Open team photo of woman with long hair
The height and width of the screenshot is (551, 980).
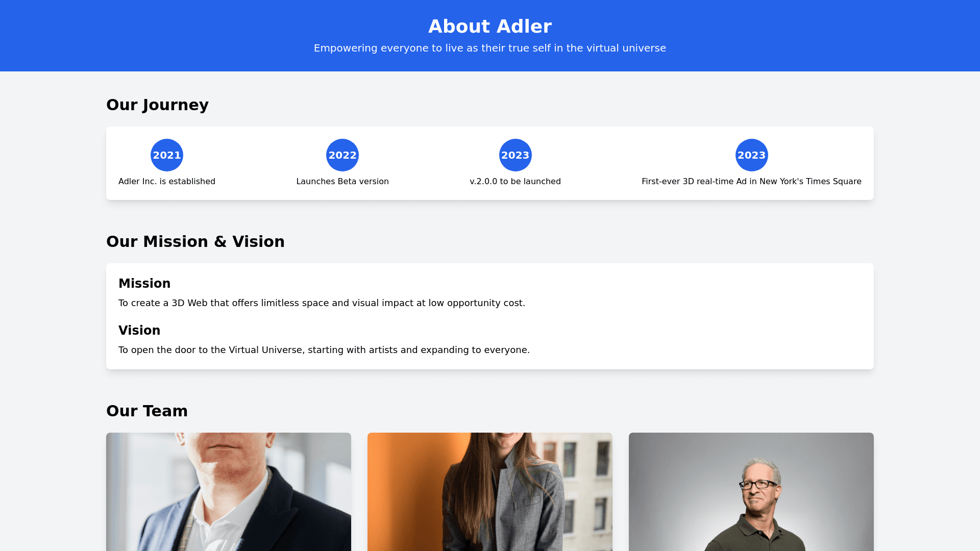pyautogui.click(x=490, y=492)
